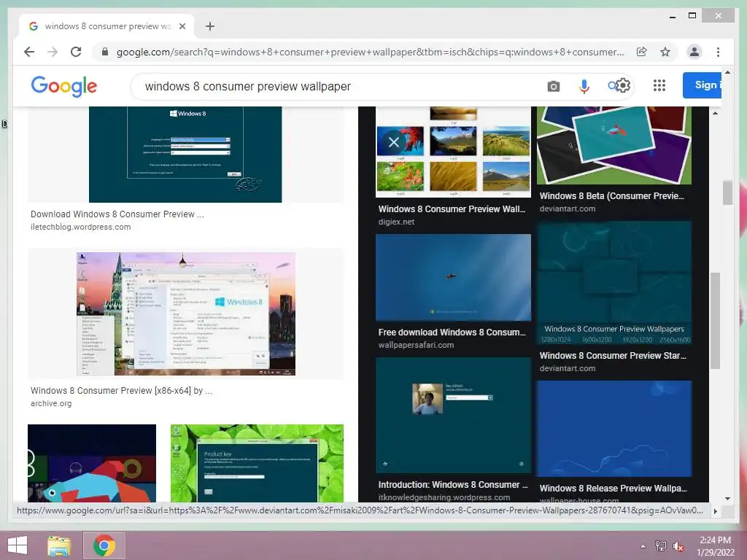Click the preview panel vertical scrollbar thumb
This screenshot has height=560, width=747.
point(715,321)
